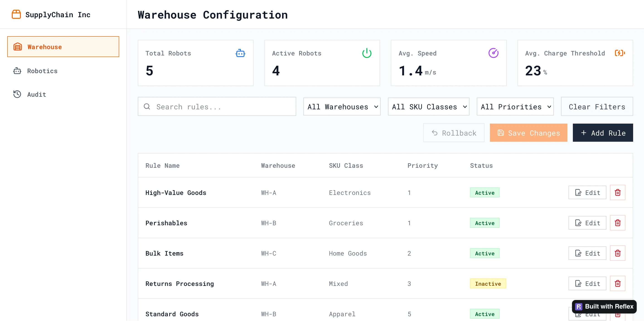Remove Bulk Items rule with trash icon

pos(617,253)
